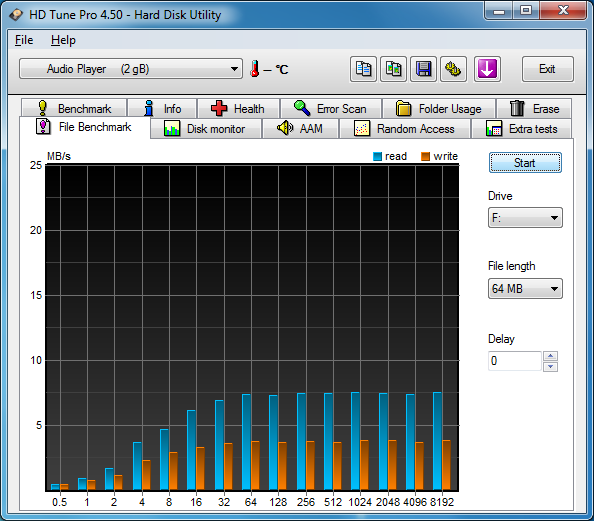Open the options gear icon
The width and height of the screenshot is (594, 521).
tap(453, 69)
